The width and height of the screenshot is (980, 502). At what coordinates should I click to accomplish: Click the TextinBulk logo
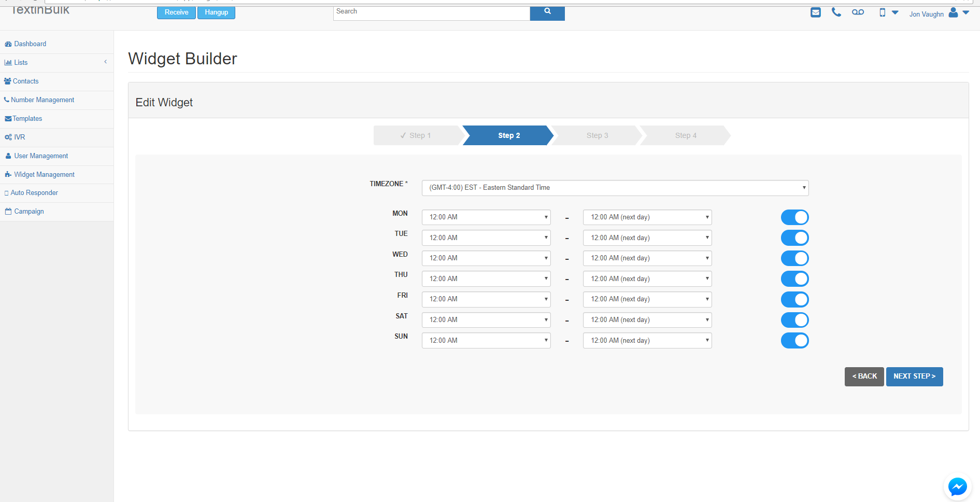pyautogui.click(x=40, y=10)
